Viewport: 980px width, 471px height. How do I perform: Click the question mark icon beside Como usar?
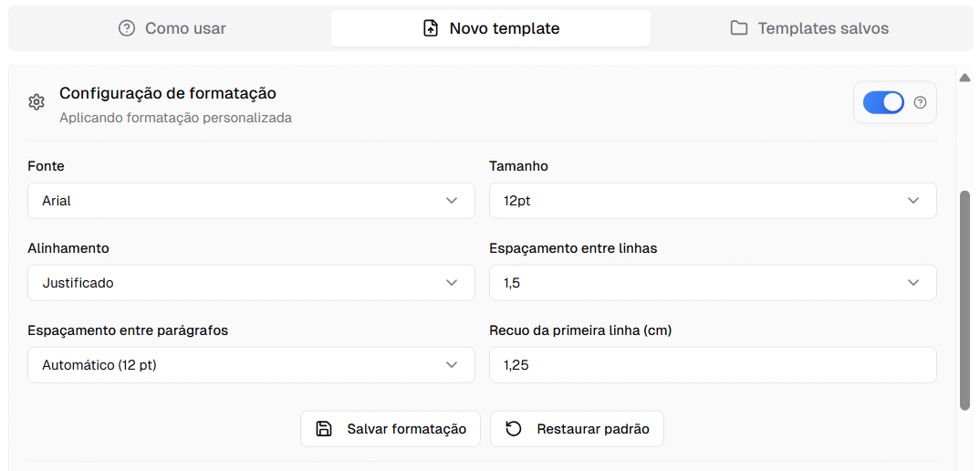127,28
